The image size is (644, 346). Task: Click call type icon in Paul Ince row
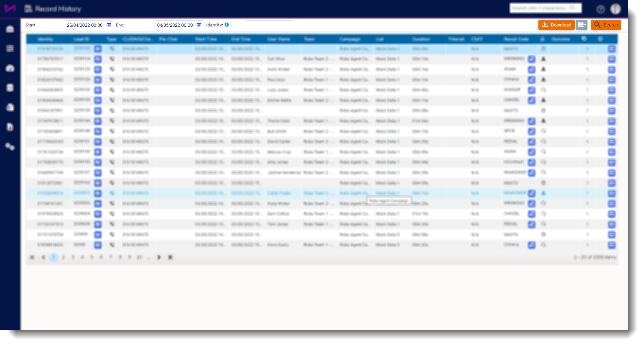(112, 79)
